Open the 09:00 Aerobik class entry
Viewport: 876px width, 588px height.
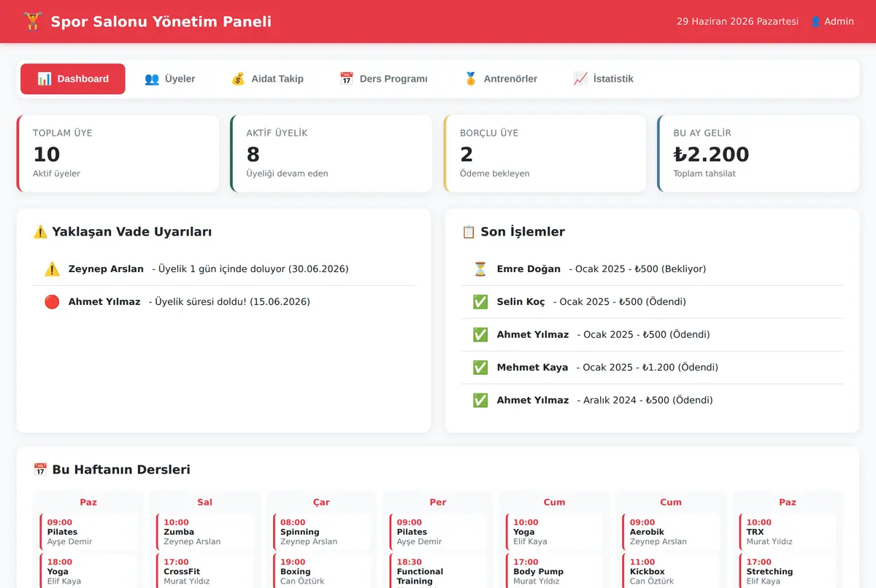pyautogui.click(x=671, y=532)
